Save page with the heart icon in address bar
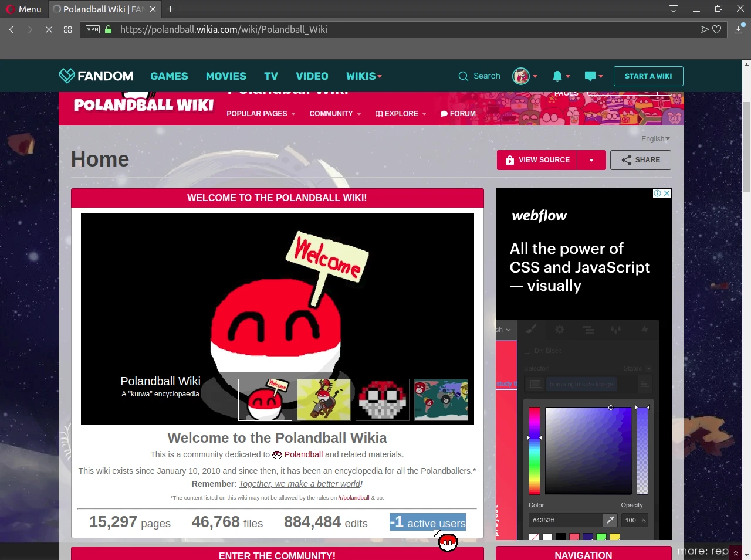The height and width of the screenshot is (560, 751). click(x=716, y=29)
